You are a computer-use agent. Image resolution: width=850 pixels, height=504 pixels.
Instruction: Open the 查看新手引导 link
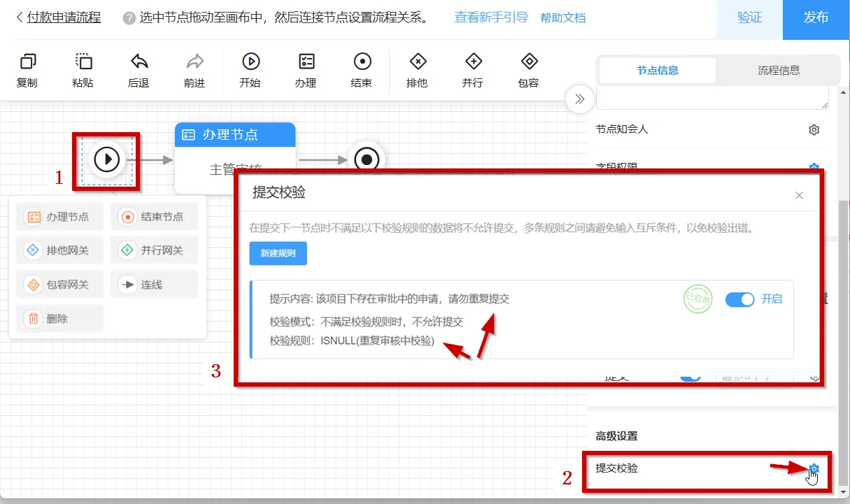[491, 17]
